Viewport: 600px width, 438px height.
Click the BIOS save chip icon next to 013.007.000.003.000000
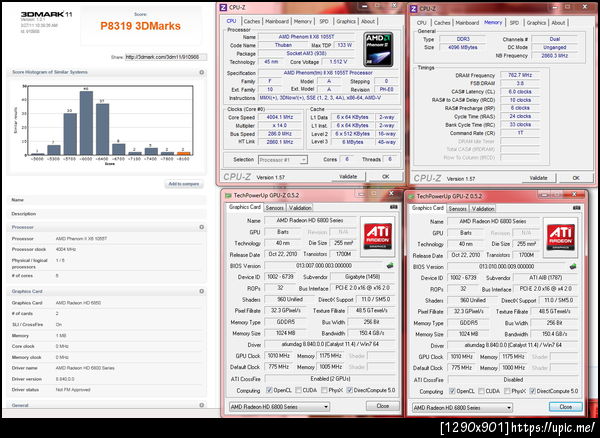point(390,265)
